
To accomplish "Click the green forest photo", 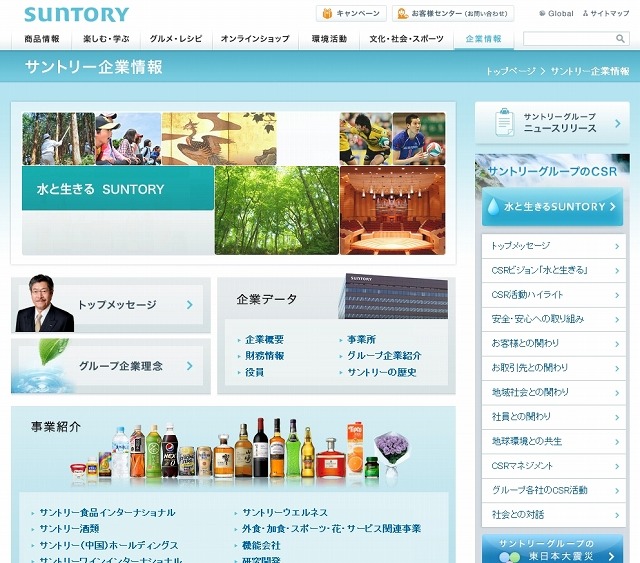I will point(277,210).
